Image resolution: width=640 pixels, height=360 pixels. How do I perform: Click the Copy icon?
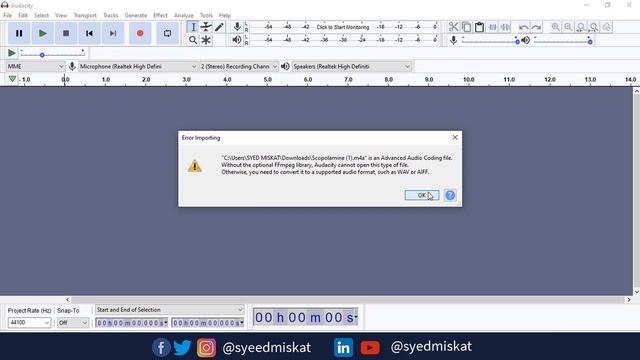coord(466,27)
